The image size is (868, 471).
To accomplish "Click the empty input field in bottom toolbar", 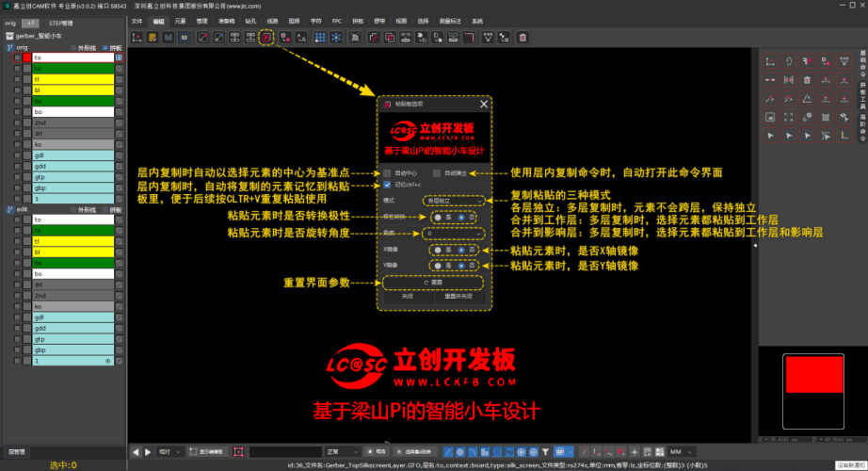I will tap(285, 451).
